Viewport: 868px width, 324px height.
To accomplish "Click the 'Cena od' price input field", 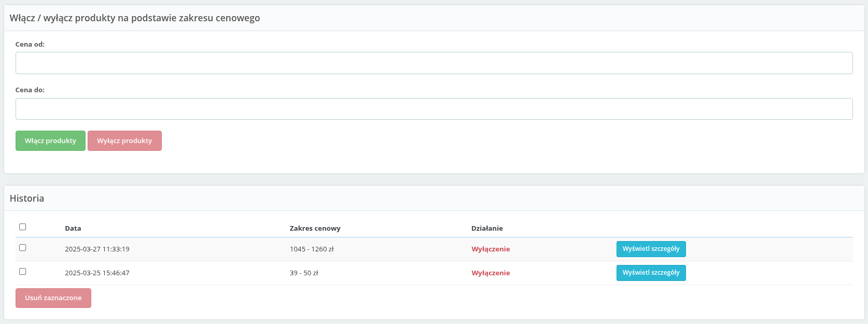I will click(433, 63).
